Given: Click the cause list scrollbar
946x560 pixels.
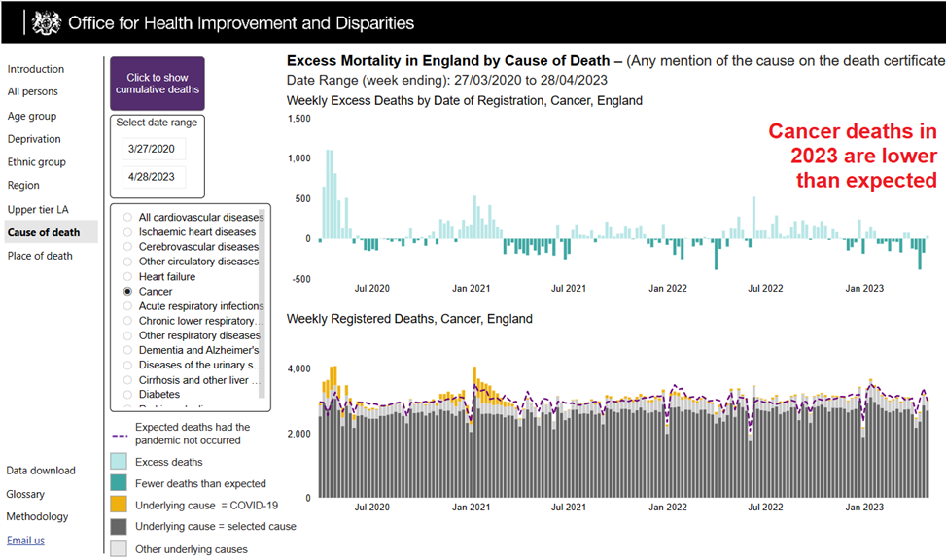Looking at the screenshot, I should pyautogui.click(x=261, y=292).
